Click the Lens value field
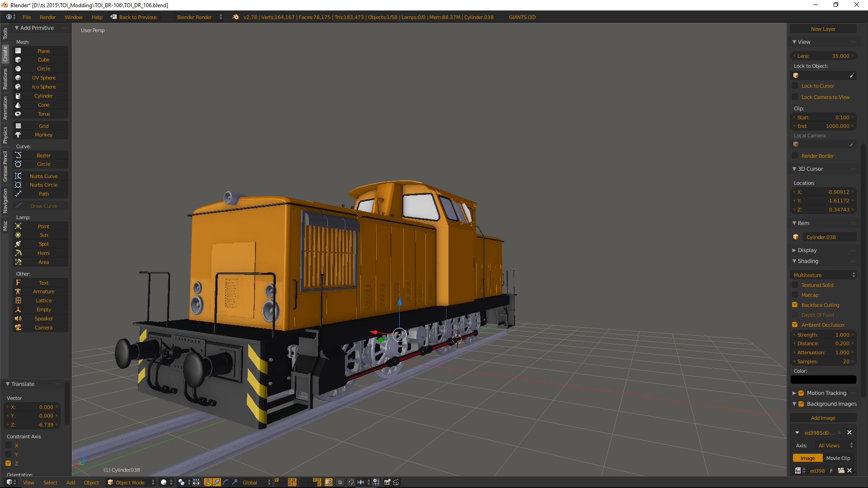Viewport: 868px width, 488px height. 823,56
